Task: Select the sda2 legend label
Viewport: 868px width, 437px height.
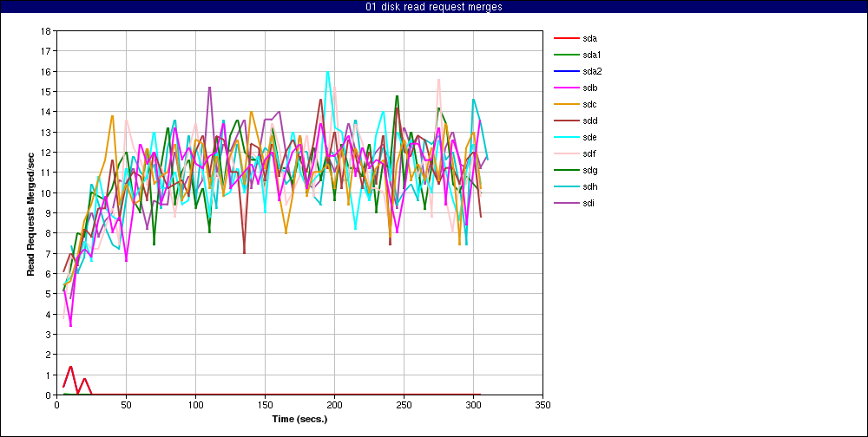Action: point(592,71)
